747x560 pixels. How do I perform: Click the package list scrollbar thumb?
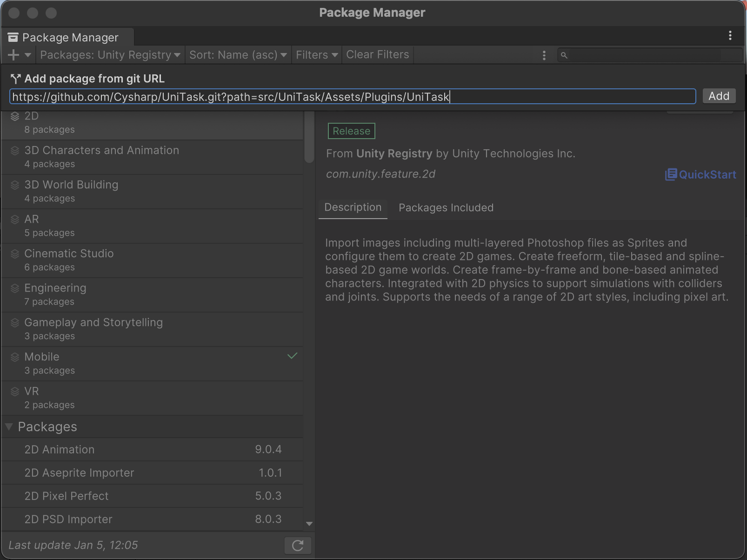[x=309, y=137]
